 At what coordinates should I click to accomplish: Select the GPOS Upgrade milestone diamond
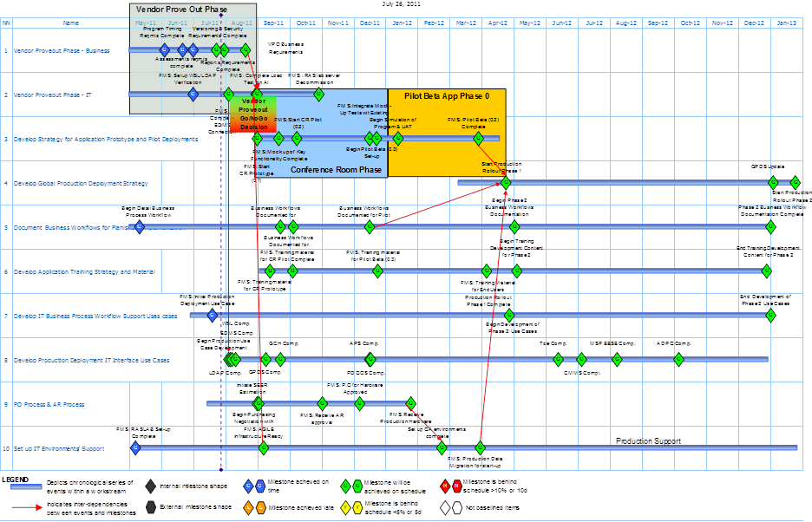773,182
